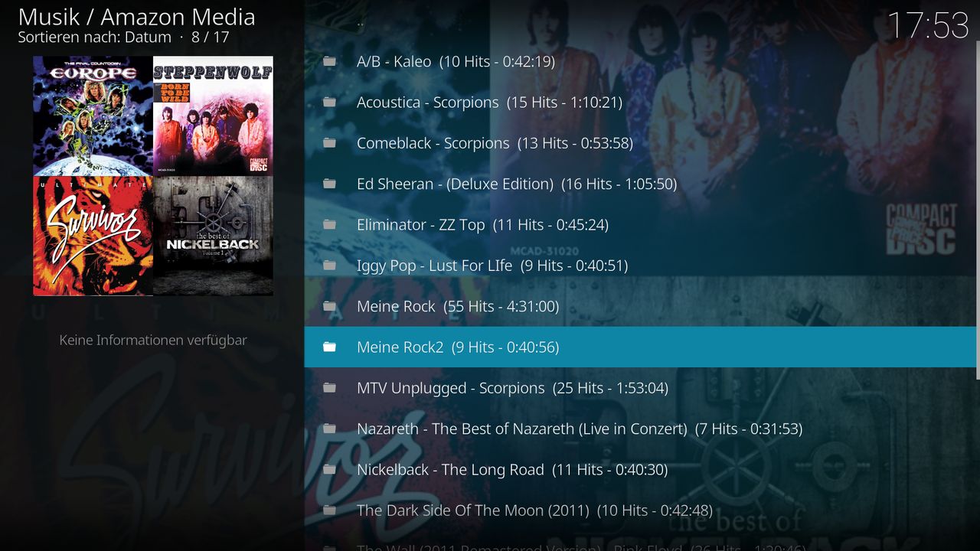Click the folder icon beside A/B - Kaleo

(x=329, y=61)
